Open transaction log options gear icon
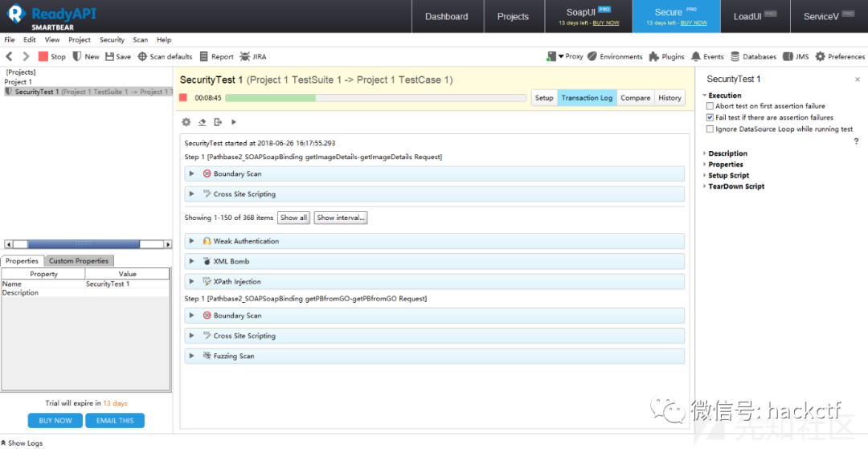The width and height of the screenshot is (868, 449). pos(186,121)
